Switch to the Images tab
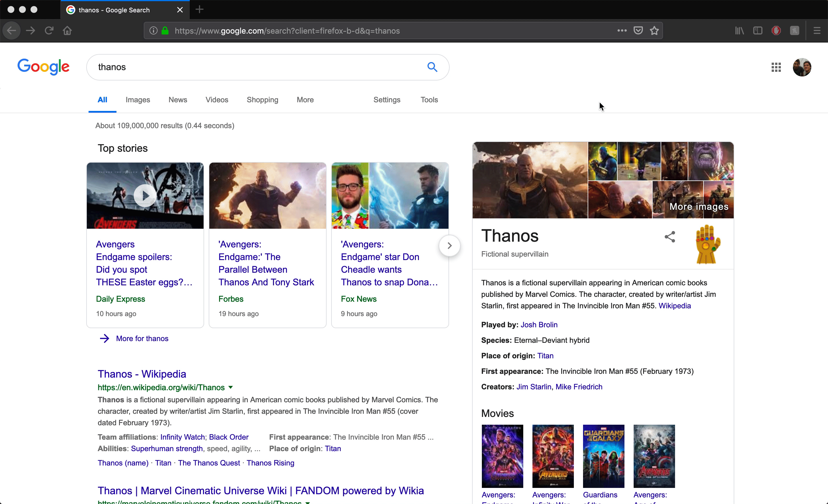This screenshot has width=828, height=504. pyautogui.click(x=138, y=100)
